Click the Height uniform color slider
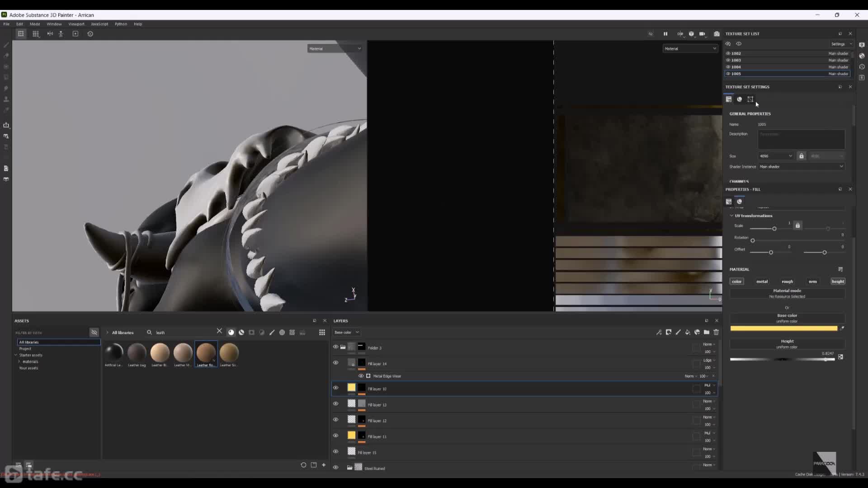 point(782,360)
